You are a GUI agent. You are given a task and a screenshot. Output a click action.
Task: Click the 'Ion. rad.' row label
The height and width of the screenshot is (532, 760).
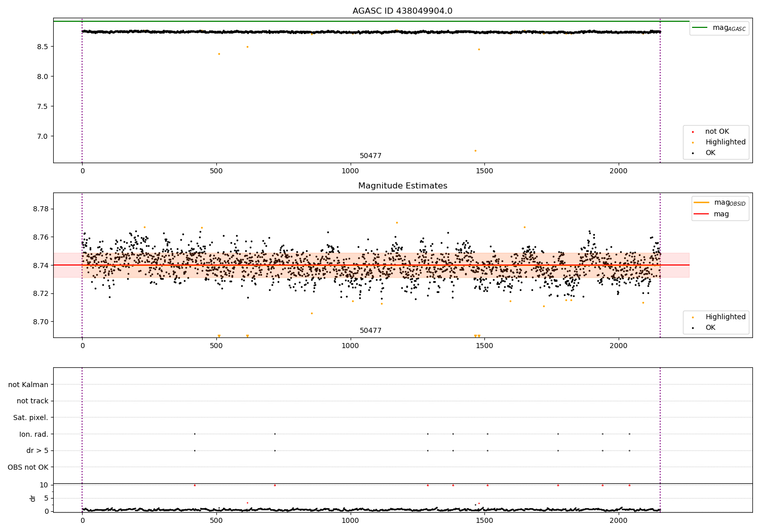34,434
